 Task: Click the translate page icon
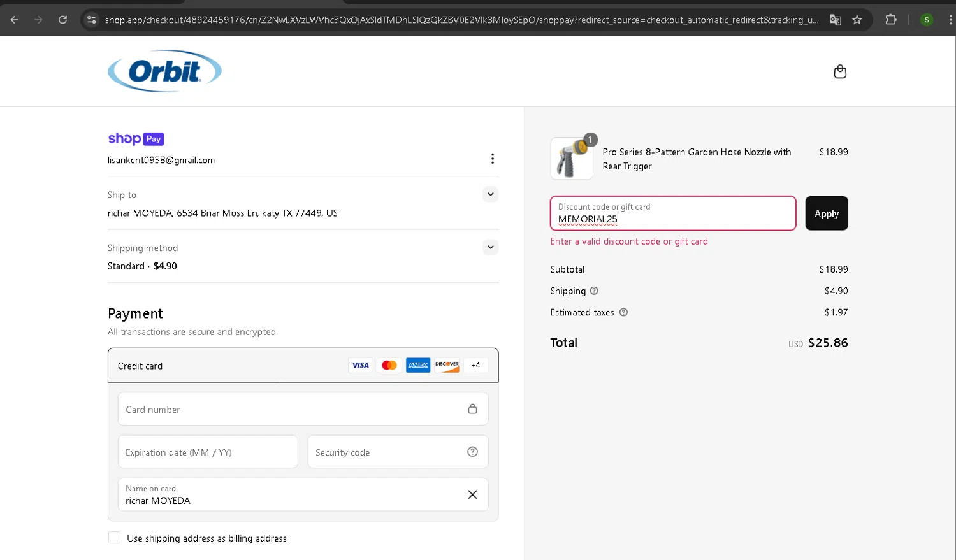(835, 20)
